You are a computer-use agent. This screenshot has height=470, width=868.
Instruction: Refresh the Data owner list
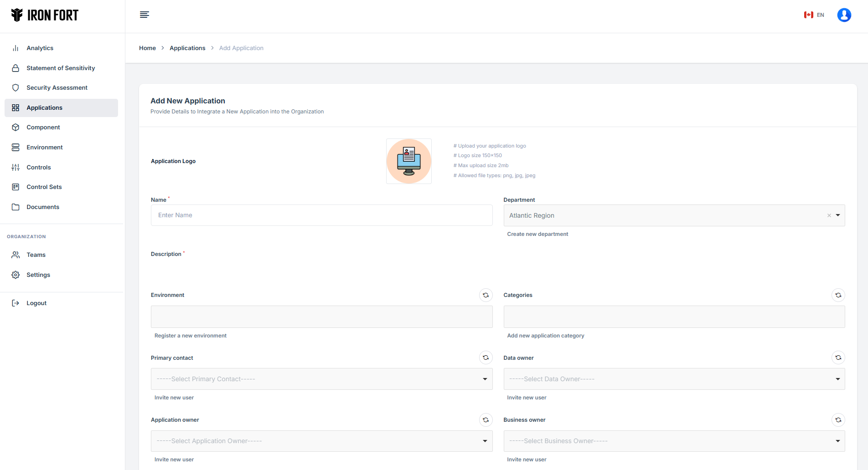(x=838, y=358)
